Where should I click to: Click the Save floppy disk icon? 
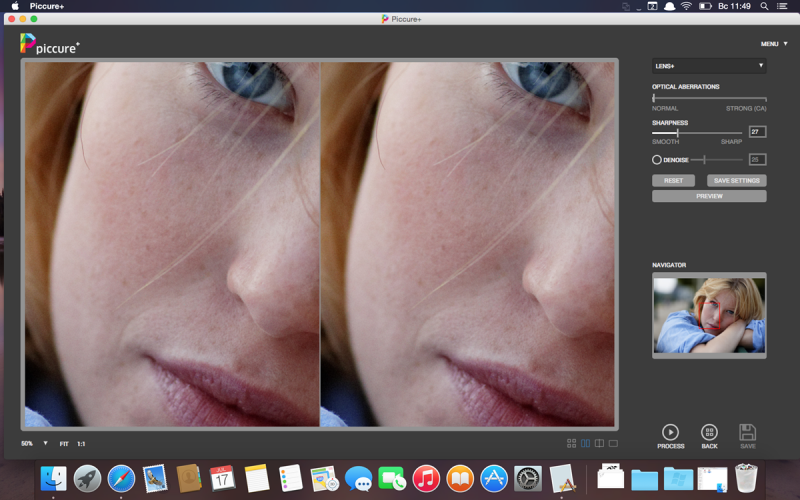747,432
